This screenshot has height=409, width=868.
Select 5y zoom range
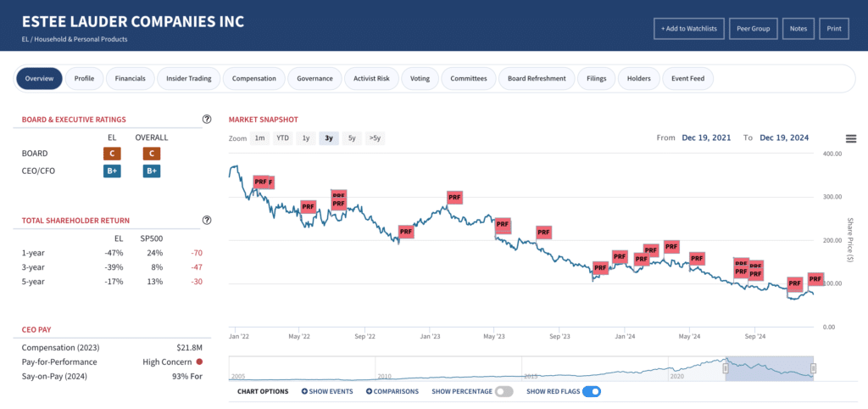pyautogui.click(x=352, y=138)
